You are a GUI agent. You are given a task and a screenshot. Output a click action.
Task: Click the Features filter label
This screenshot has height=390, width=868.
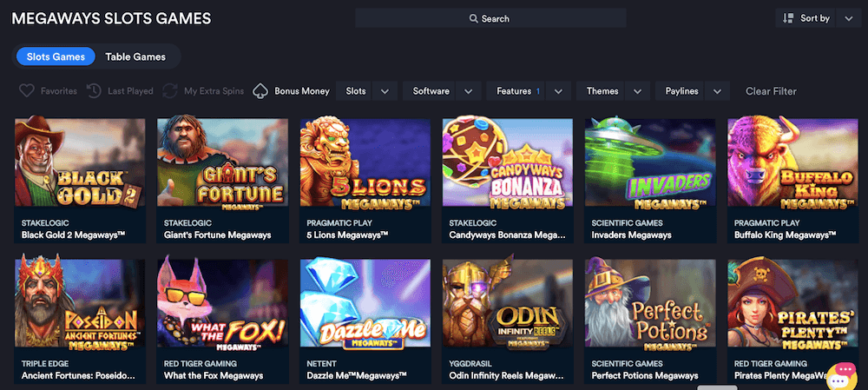point(513,91)
